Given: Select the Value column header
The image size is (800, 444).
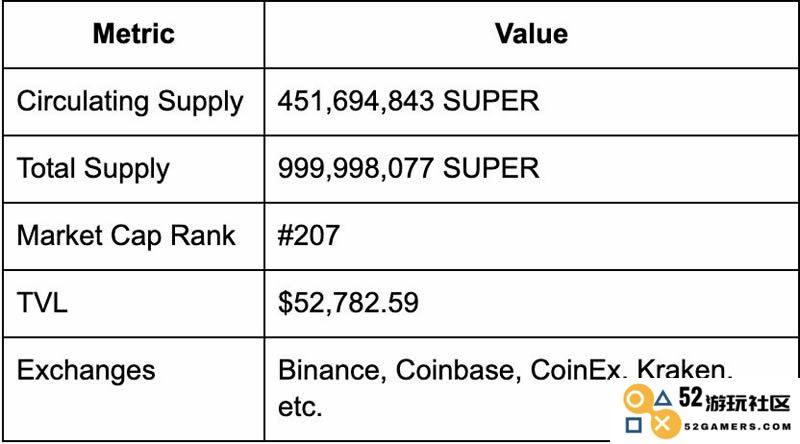Looking at the screenshot, I should 531,35.
